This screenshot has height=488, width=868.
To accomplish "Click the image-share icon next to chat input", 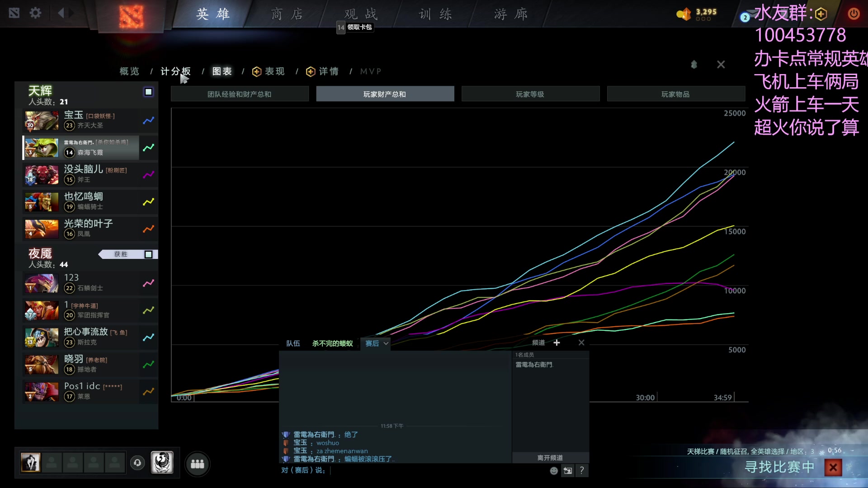I will (x=568, y=470).
